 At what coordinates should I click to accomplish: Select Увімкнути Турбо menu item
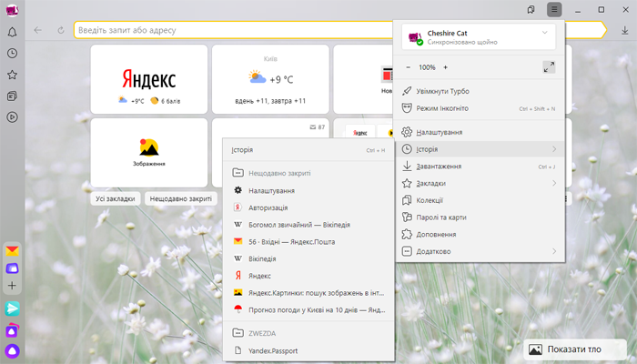(480, 91)
